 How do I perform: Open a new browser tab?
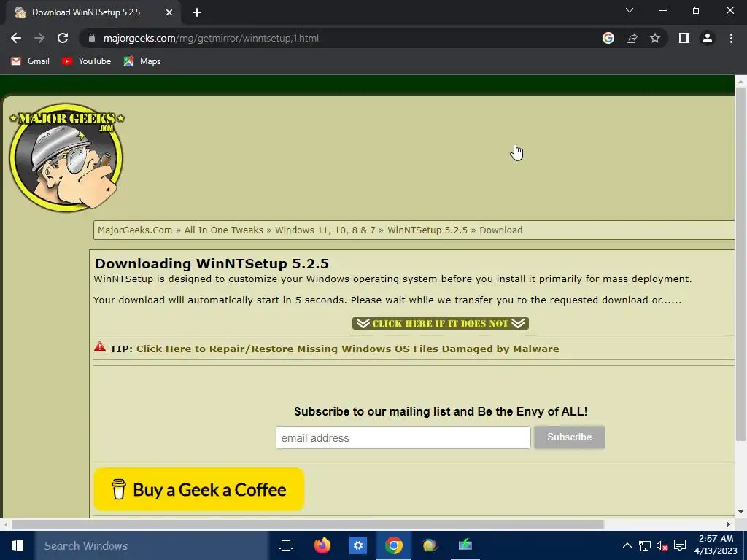(197, 12)
